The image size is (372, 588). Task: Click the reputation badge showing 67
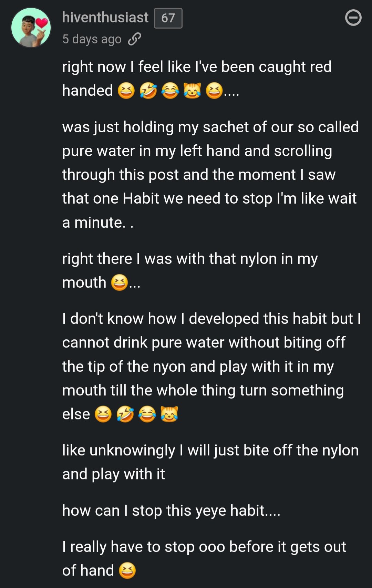[x=168, y=18]
